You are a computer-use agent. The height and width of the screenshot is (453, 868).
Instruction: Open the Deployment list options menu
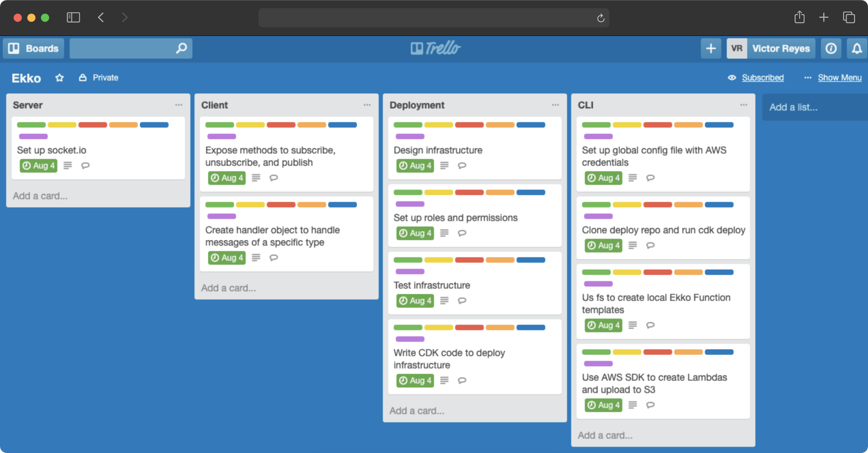(x=555, y=105)
